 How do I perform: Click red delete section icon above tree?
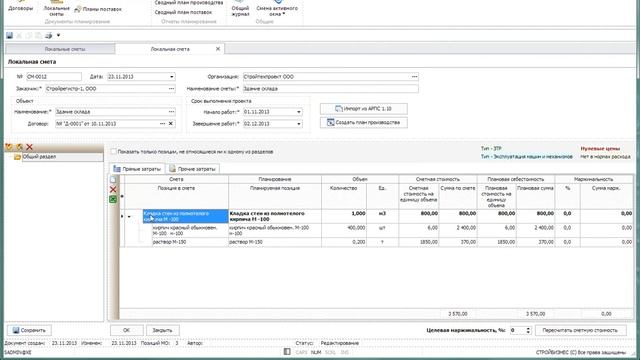[x=29, y=147]
